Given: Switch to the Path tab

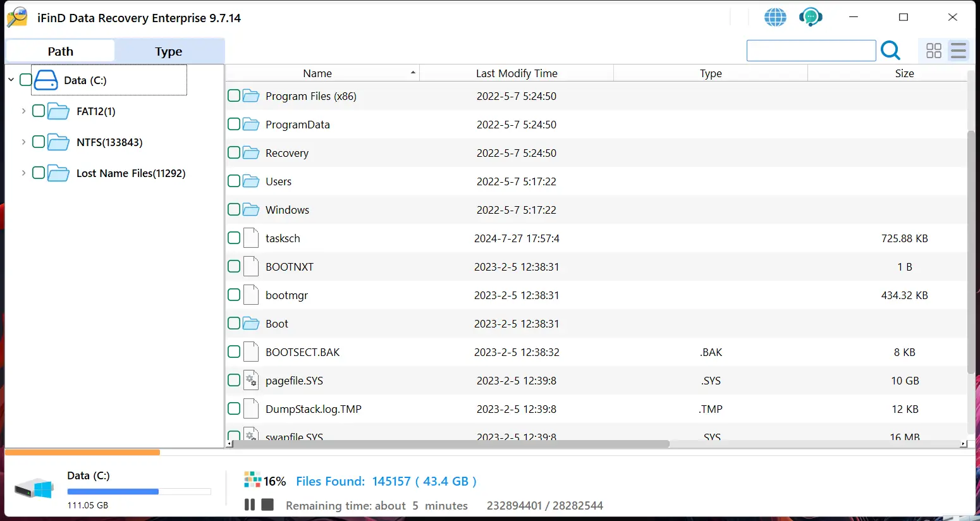Looking at the screenshot, I should pyautogui.click(x=60, y=51).
